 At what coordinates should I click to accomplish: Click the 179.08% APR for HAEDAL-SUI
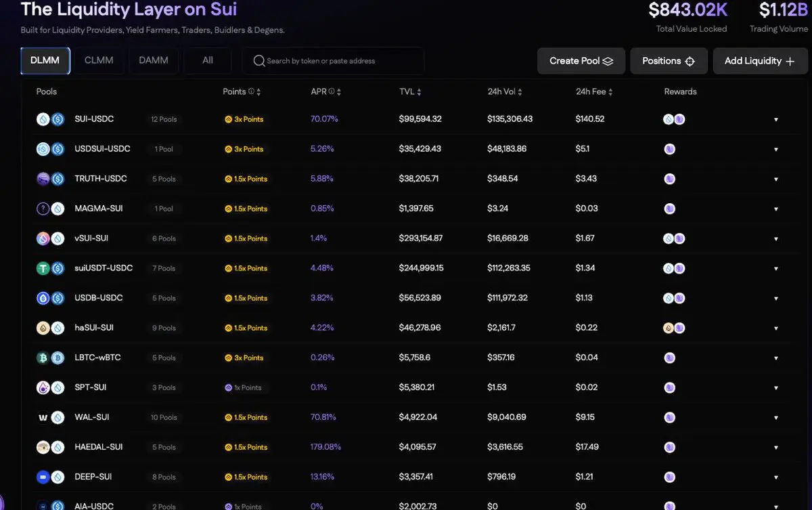(325, 447)
